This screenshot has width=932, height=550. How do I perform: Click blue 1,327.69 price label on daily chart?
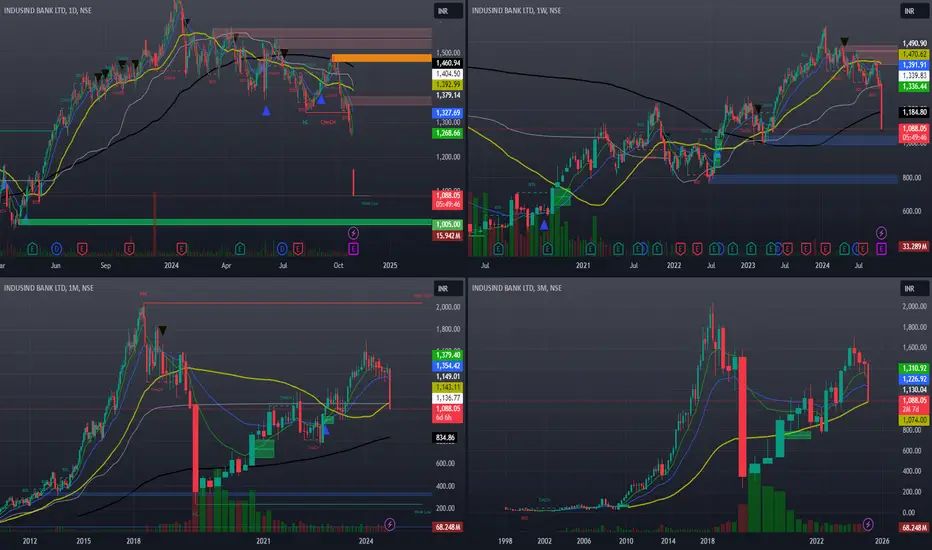pyautogui.click(x=448, y=113)
